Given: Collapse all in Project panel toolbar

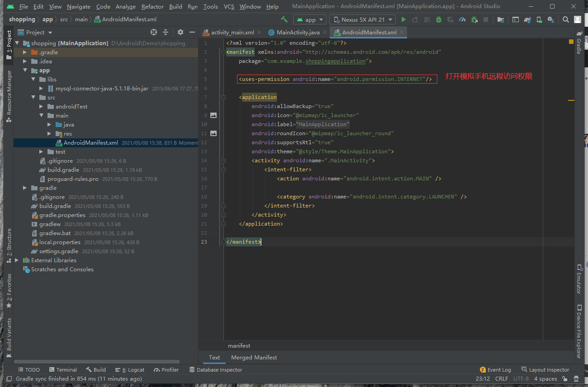Looking at the screenshot, I should [166, 32].
